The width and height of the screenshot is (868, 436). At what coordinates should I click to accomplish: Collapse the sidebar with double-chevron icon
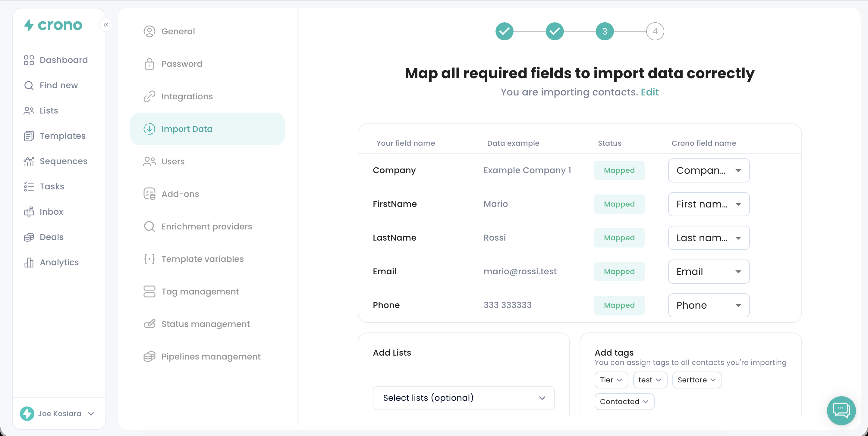pyautogui.click(x=106, y=25)
